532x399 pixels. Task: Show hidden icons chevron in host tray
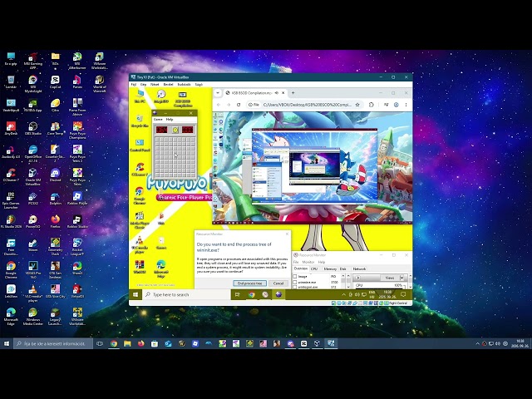click(x=477, y=343)
